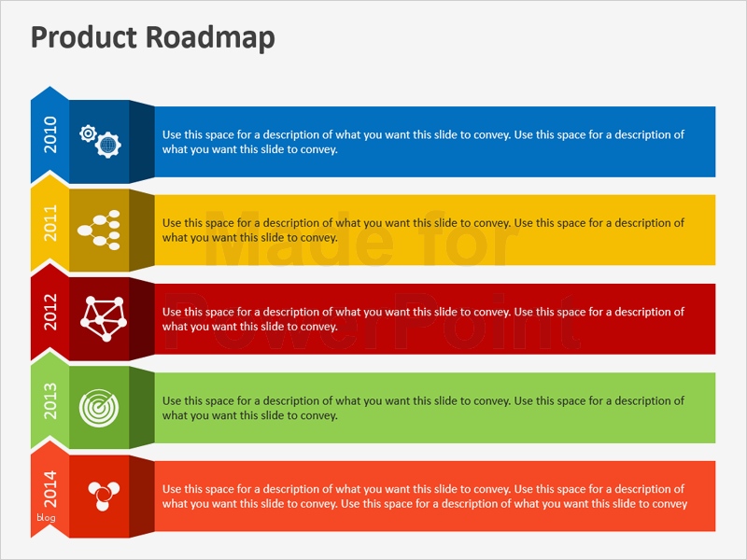This screenshot has height=560, width=747.
Task: Select the 2014 year arrow label
Action: (x=50, y=487)
